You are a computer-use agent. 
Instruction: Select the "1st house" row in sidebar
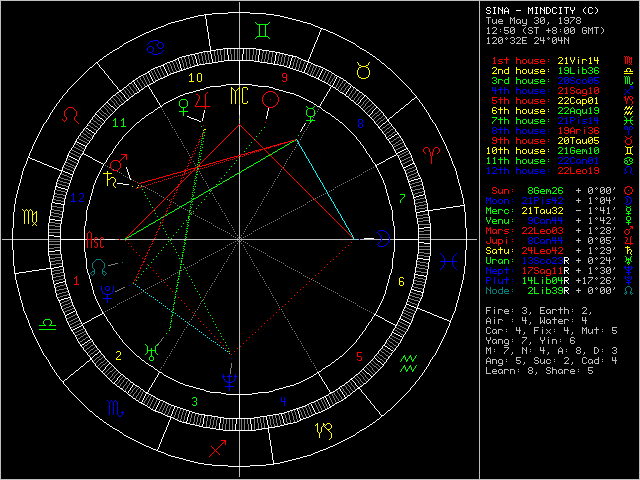555,62
